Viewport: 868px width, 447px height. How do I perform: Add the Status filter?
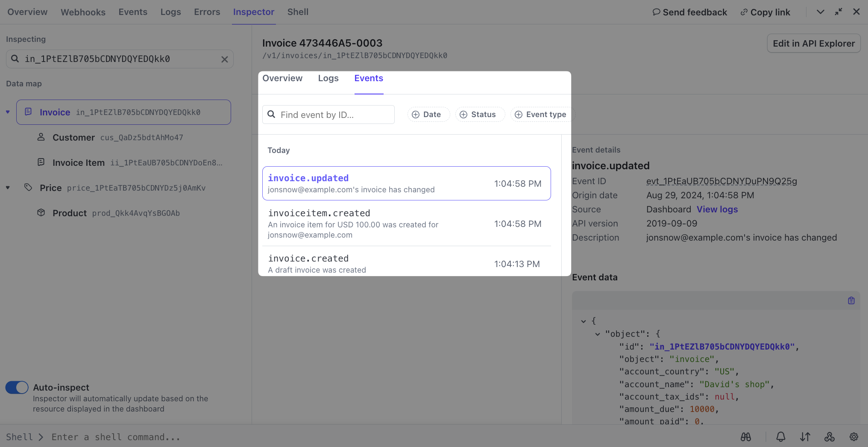479,115
